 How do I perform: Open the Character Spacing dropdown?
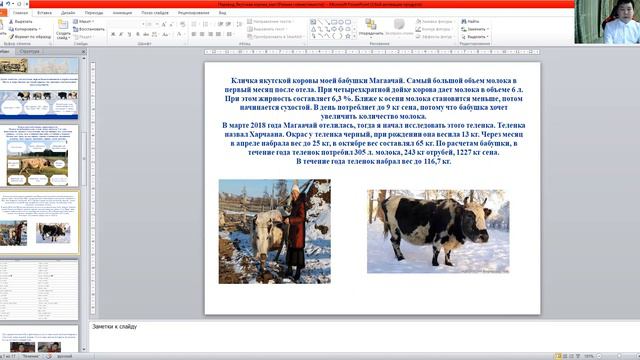pyautogui.click(x=155, y=35)
